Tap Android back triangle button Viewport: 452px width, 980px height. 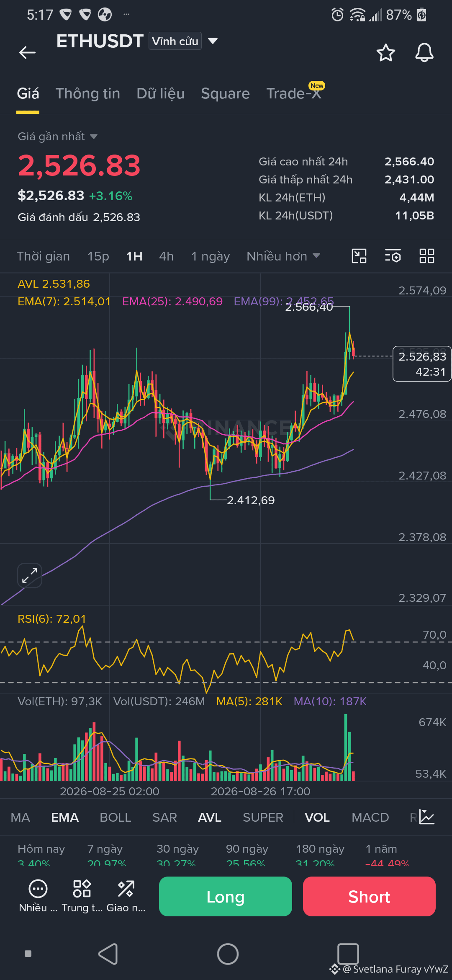pyautogui.click(x=108, y=954)
